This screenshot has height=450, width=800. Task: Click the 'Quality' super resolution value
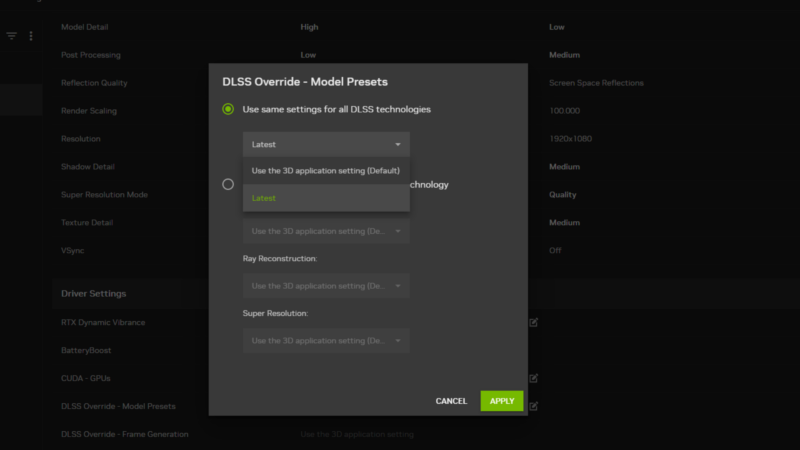click(x=563, y=194)
